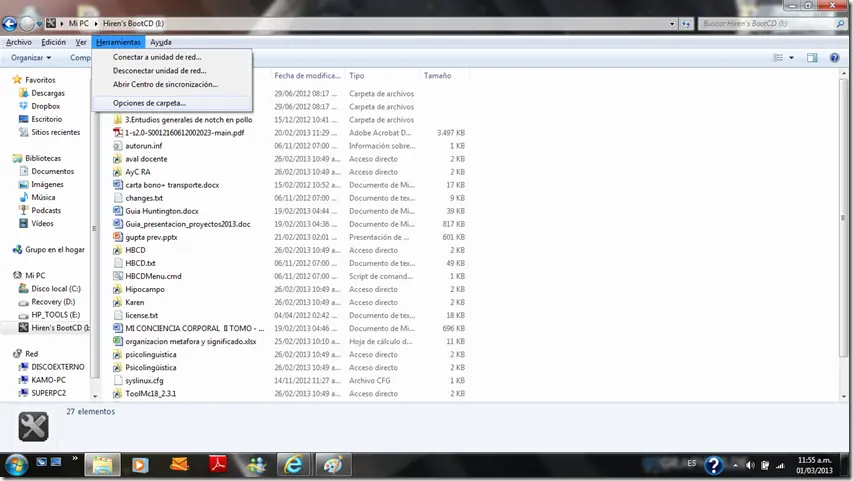Open the Organizar dropdown
Viewport: 853px width, 481px height.
31,58
